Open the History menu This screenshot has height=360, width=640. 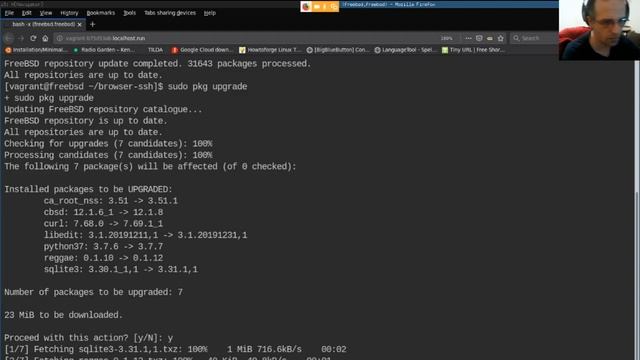[69, 13]
